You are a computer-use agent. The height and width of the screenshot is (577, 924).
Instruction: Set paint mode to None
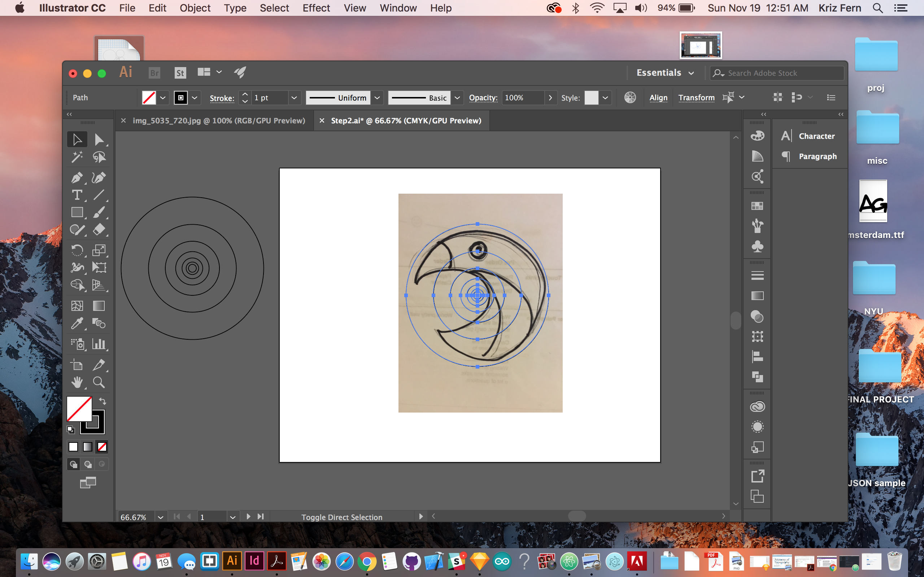pyautogui.click(x=102, y=447)
